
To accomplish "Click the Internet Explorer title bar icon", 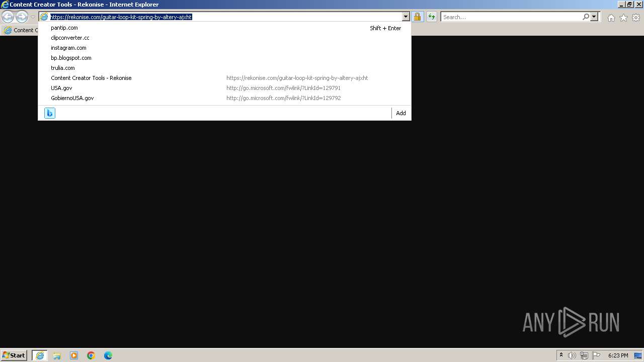I will (5, 5).
